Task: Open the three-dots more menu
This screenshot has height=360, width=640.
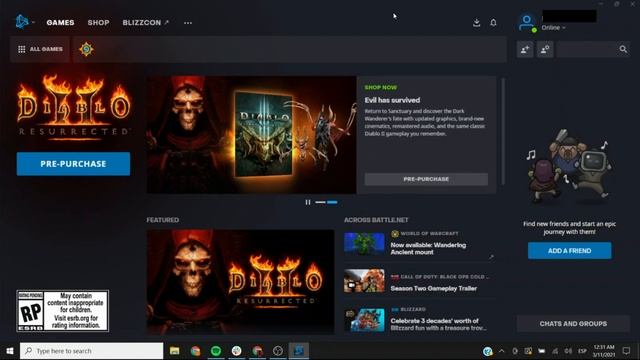Action: click(x=188, y=23)
